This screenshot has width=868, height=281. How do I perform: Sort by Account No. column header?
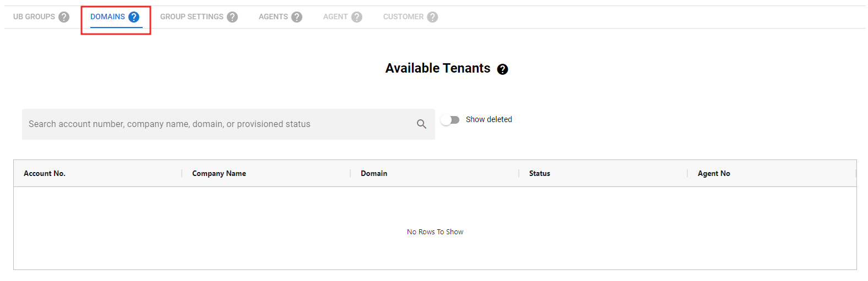click(45, 174)
